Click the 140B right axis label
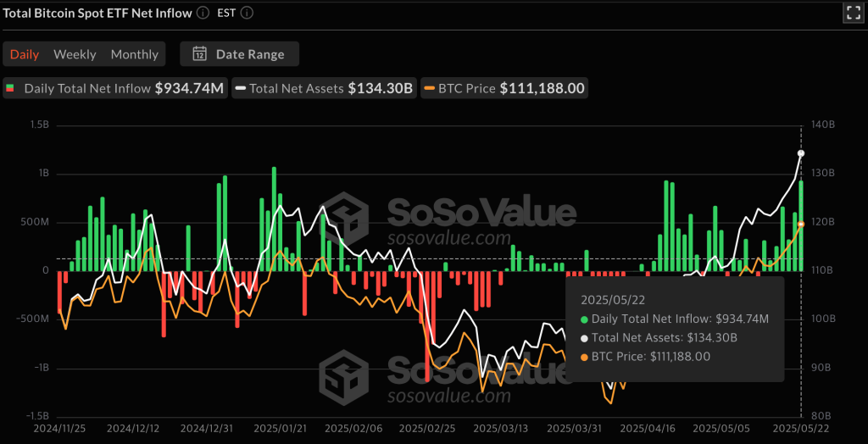 pyautogui.click(x=824, y=125)
